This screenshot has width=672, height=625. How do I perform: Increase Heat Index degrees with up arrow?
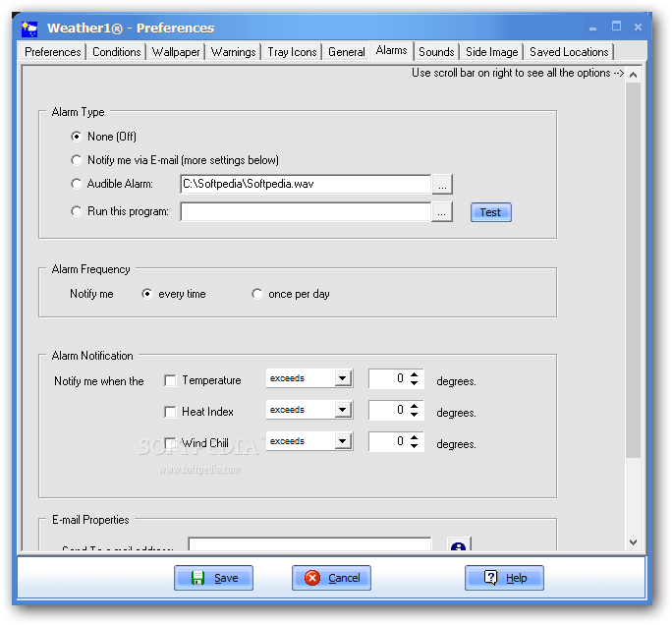tap(414, 406)
